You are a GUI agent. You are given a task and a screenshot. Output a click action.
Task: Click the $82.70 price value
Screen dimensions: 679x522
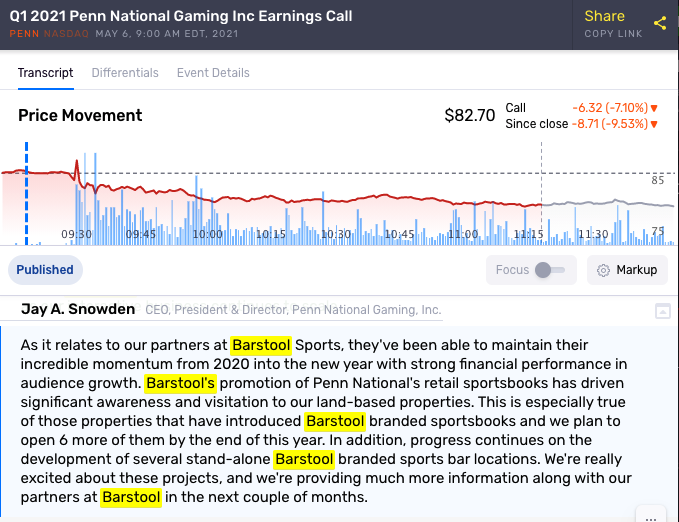[x=469, y=116]
